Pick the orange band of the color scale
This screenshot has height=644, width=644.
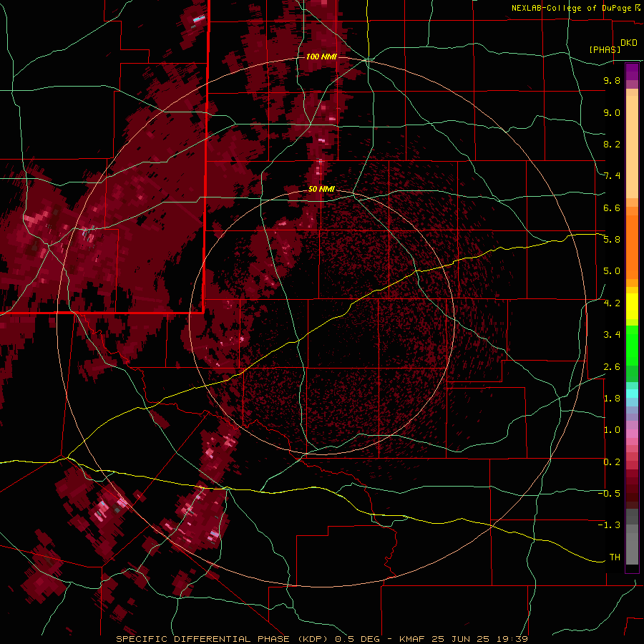[632, 248]
